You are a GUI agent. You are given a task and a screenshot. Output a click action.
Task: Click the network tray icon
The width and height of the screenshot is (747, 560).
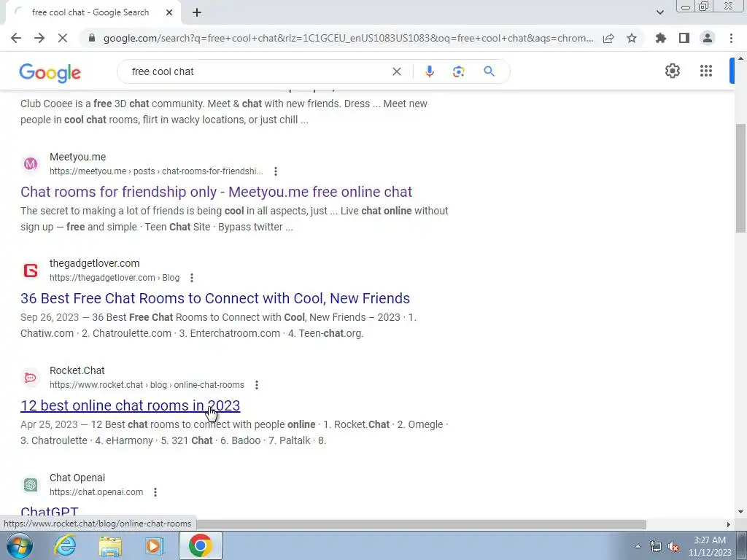click(x=656, y=547)
